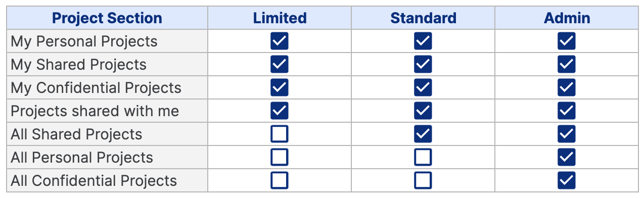Toggle Limited checkbox for My Shared Projects
This screenshot has height=198, width=644.
click(x=280, y=64)
